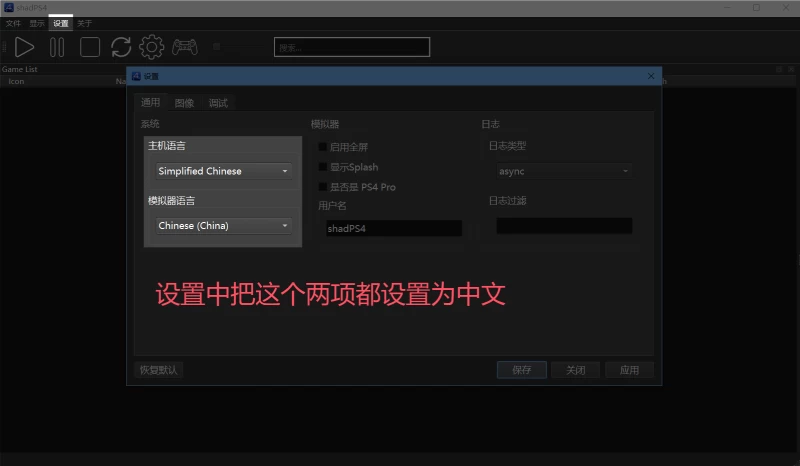This screenshot has height=466, width=800.
Task: Open settings via toolbar gear icon
Action: [x=152, y=47]
